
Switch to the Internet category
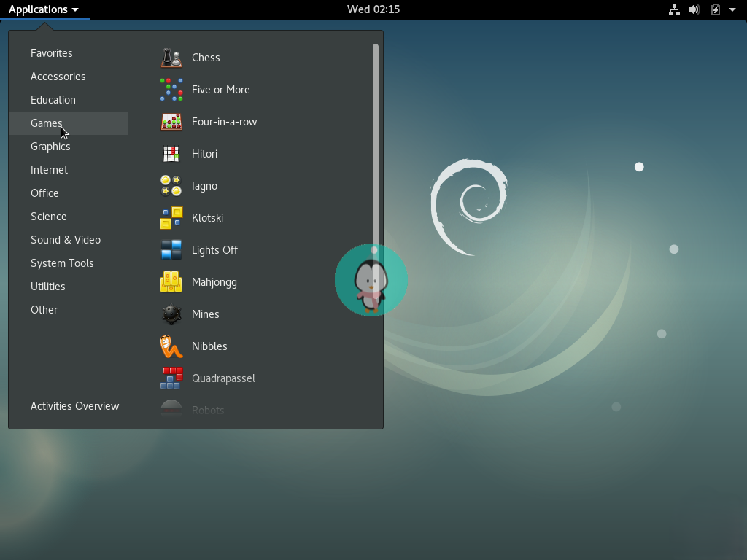tap(49, 169)
